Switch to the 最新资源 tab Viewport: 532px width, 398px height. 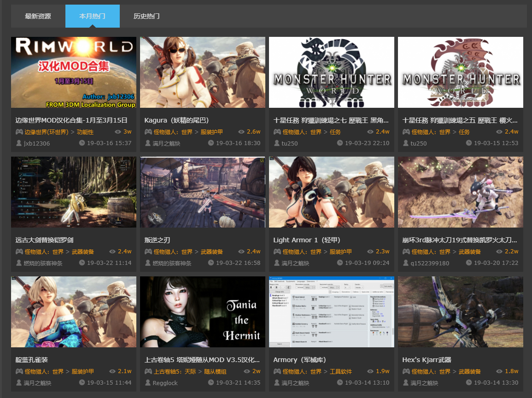click(38, 16)
